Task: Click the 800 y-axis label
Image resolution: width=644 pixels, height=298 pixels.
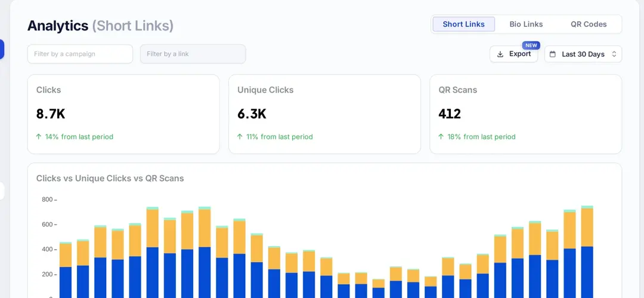Action: [x=47, y=199]
